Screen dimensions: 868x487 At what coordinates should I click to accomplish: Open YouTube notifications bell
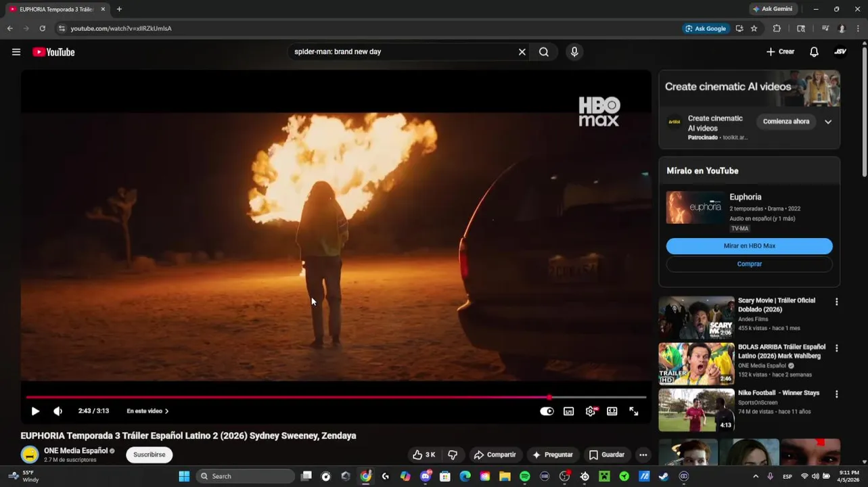[814, 52]
